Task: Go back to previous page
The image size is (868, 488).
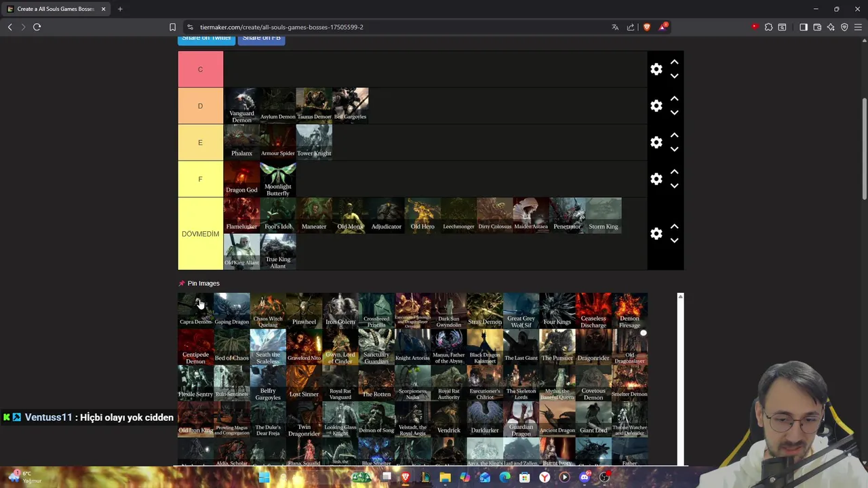Action: click(9, 27)
